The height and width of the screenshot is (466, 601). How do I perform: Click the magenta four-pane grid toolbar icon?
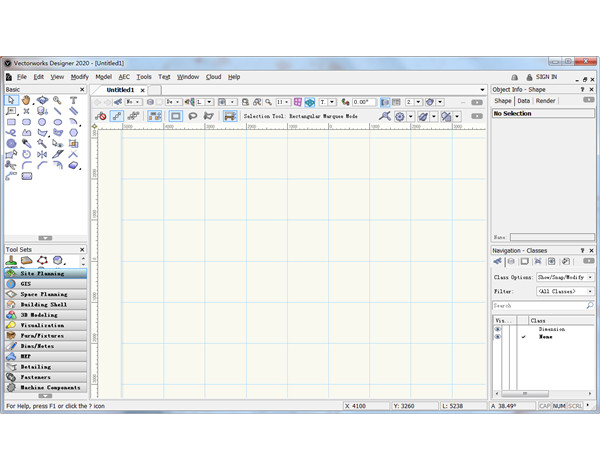coord(298,102)
